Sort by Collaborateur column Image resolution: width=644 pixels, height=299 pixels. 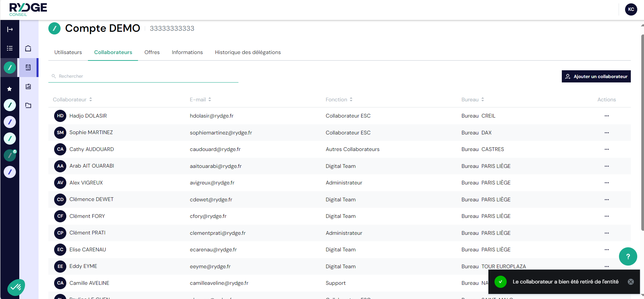tap(72, 100)
